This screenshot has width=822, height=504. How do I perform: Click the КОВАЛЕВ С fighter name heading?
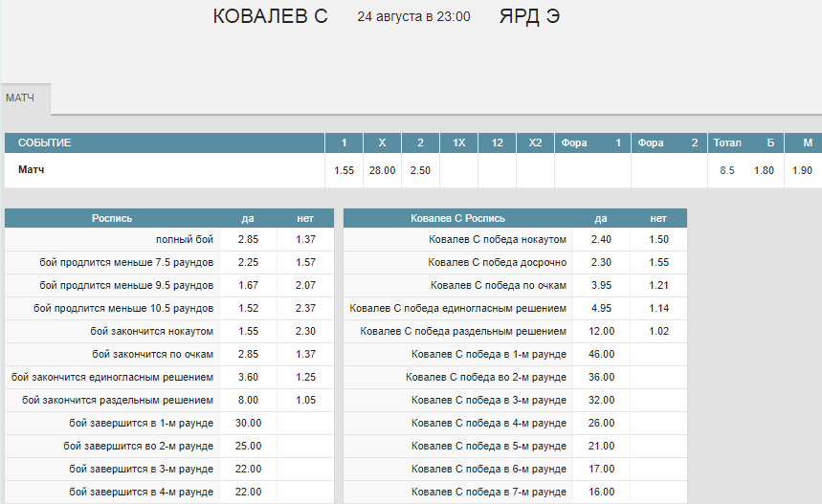[x=270, y=16]
